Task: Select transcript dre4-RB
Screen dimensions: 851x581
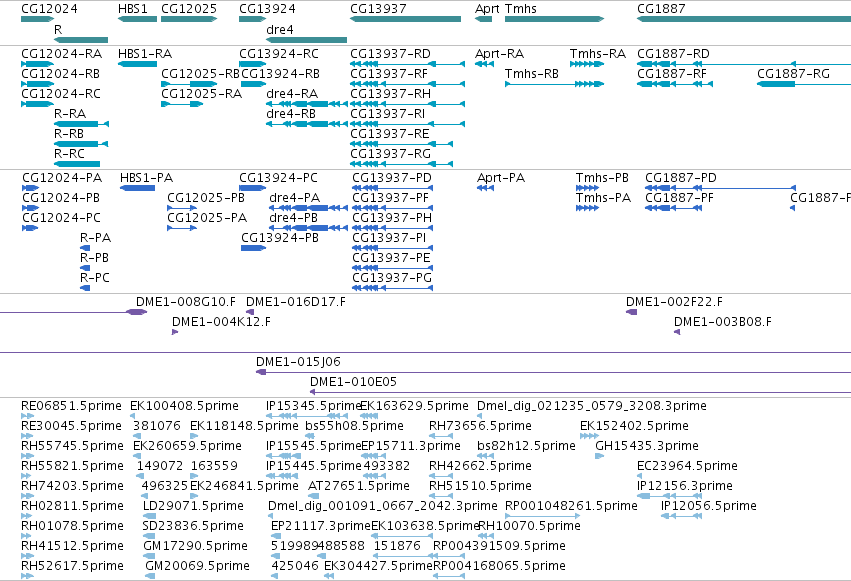Action: tap(291, 114)
